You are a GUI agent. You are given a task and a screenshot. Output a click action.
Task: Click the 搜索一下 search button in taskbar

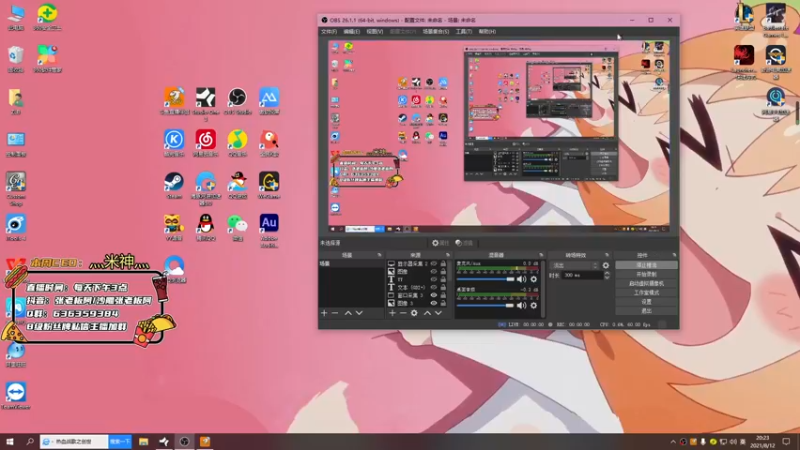tap(120, 441)
